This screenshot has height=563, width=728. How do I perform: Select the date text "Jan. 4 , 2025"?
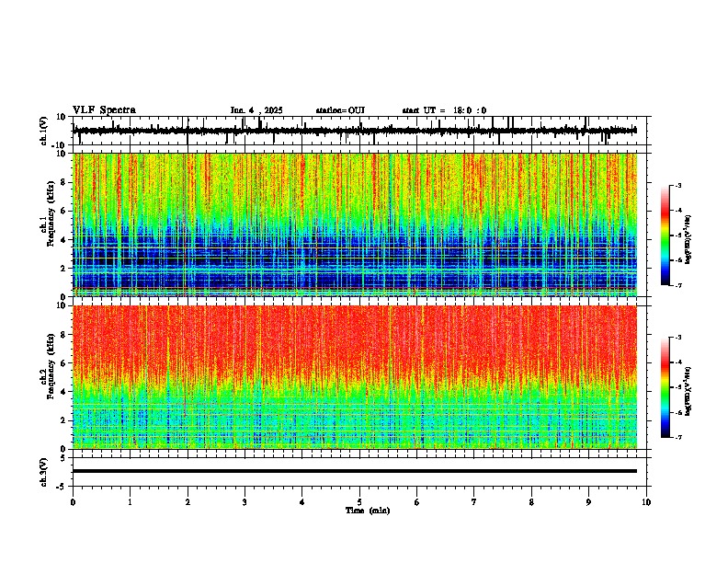coord(256,110)
